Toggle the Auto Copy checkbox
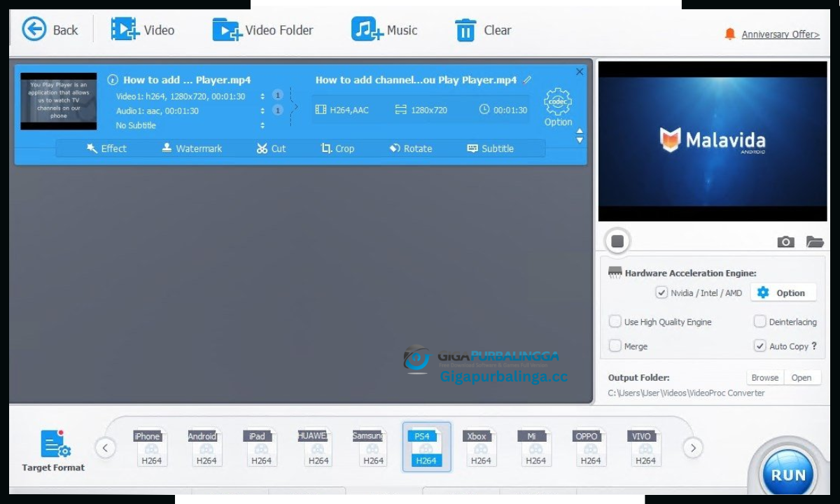 (759, 346)
